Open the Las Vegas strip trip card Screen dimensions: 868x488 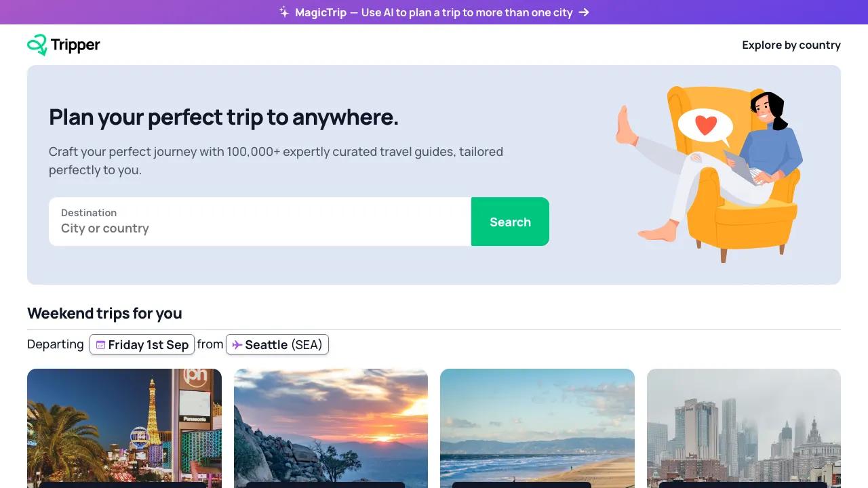point(124,428)
